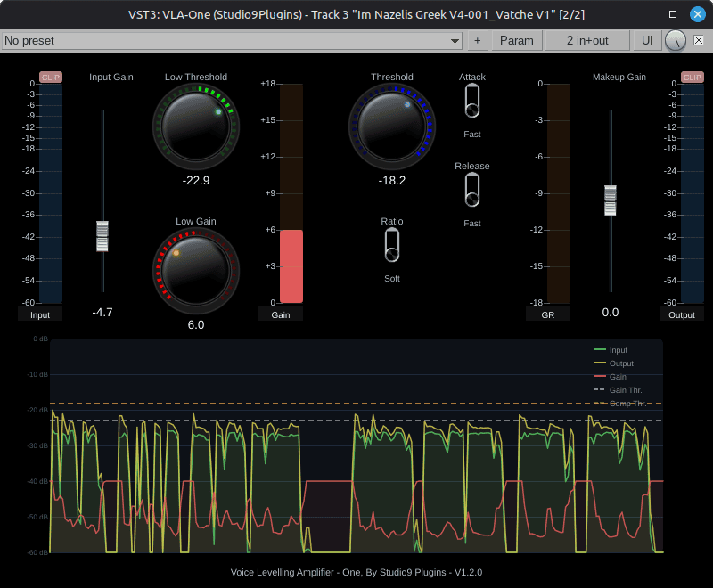Open the preset dropdown
The image size is (713, 588).
(232, 41)
